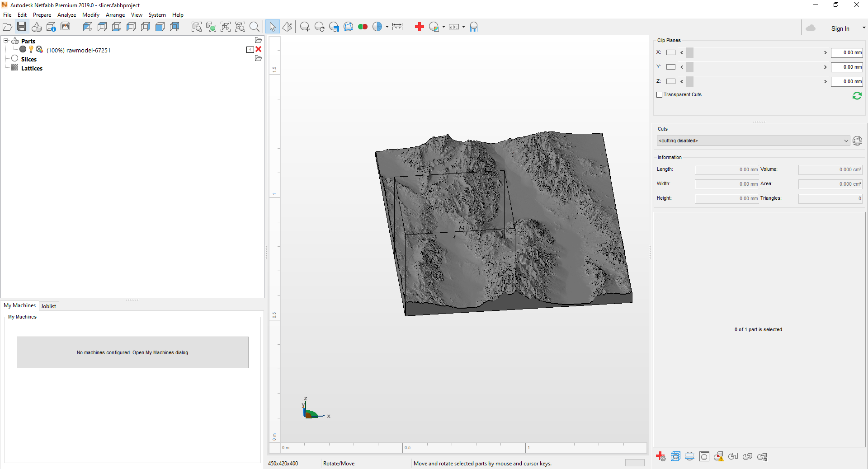Toggle the color texture icon on rawmodel-67251
Screen dimensions: 868x469
tap(39, 49)
